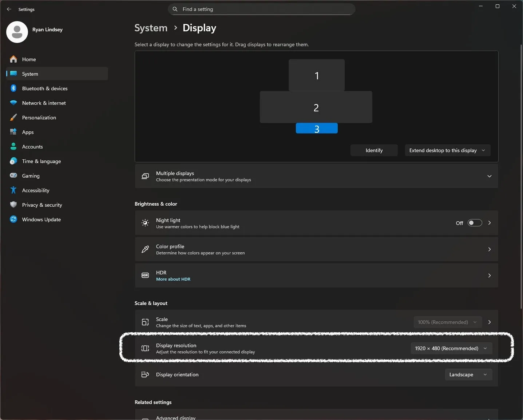Image resolution: width=523 pixels, height=420 pixels.
Task: Click the back arrow in Settings title bar
Action: [x=9, y=9]
